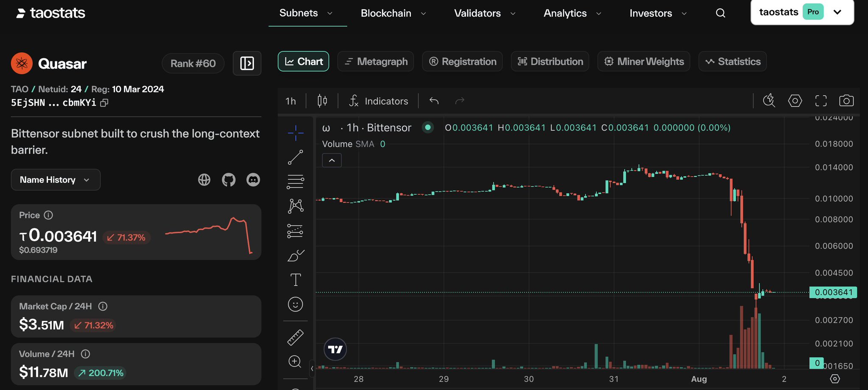Image resolution: width=868 pixels, height=390 pixels.
Task: Take a chart snapshot with camera icon
Action: [846, 101]
